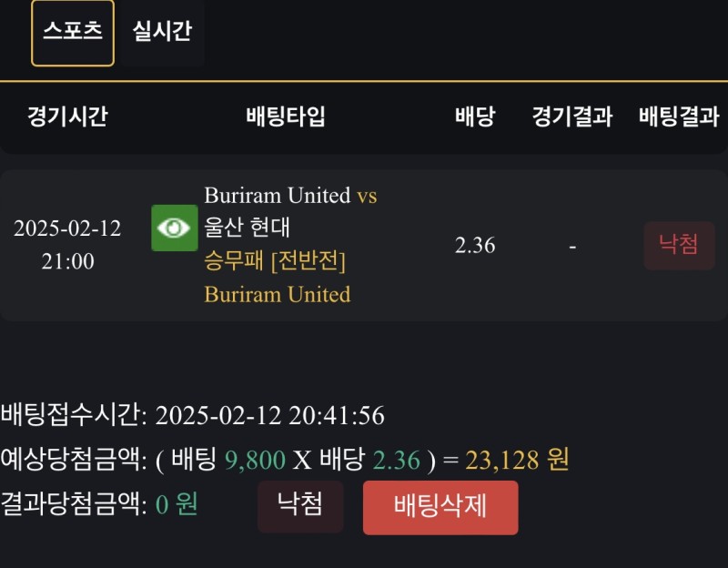Click the yellow Buriram United pick
Image resolution: width=728 pixels, height=568 pixels.
[277, 294]
